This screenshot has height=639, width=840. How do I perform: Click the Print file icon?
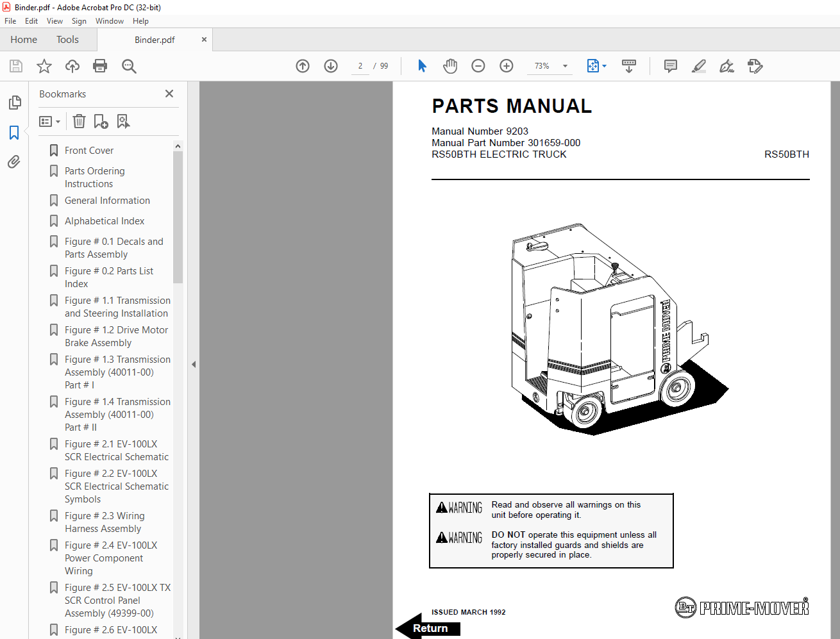coord(100,66)
